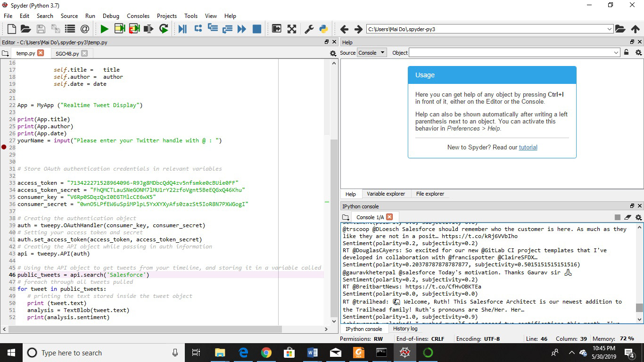Switch to History log tab
This screenshot has width=644, height=362.
pos(405,329)
